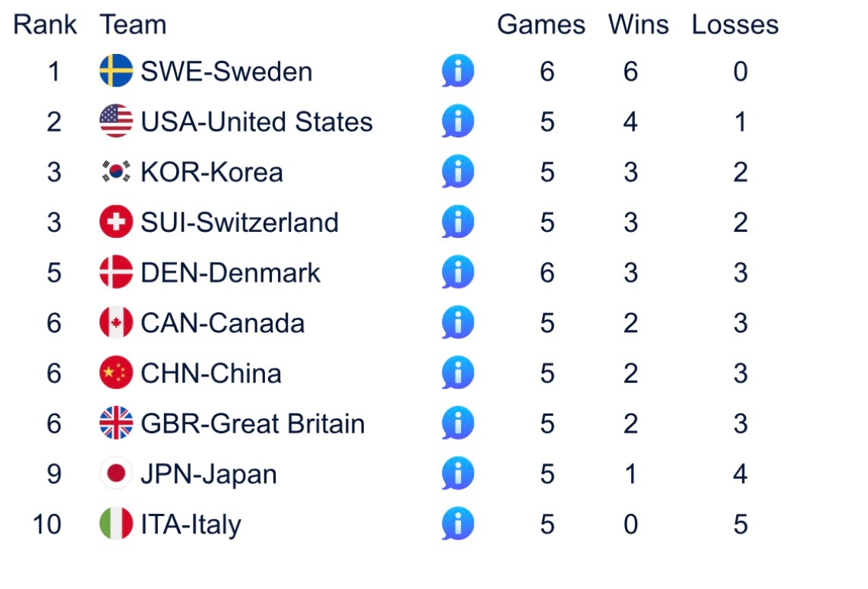Open info icon for Switzerland row

[x=458, y=222]
